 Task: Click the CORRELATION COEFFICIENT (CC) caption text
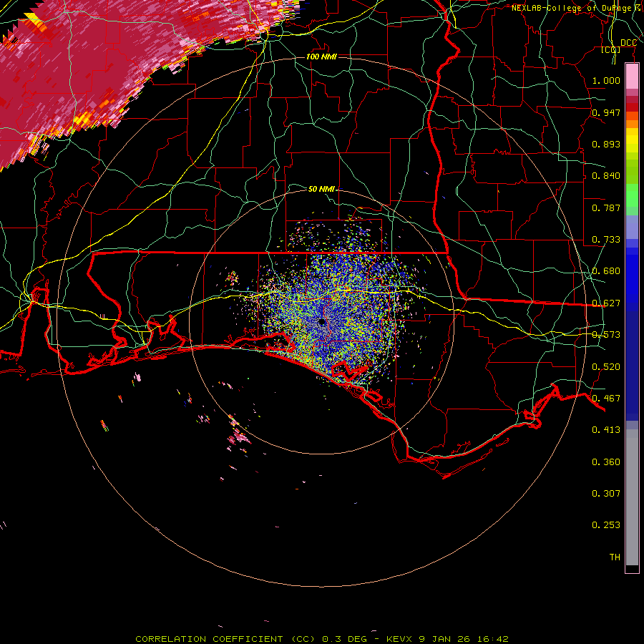click(x=225, y=639)
